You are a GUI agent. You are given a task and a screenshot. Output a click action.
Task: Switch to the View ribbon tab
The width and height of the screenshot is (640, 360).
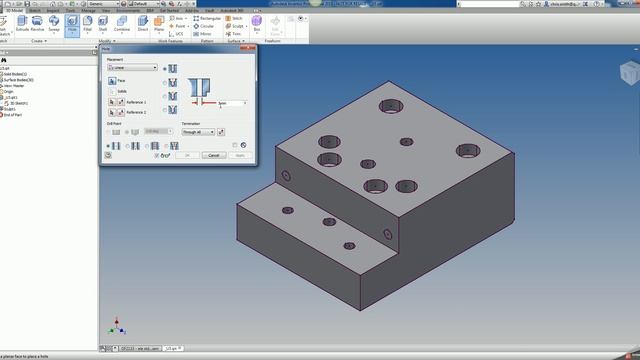(106, 11)
